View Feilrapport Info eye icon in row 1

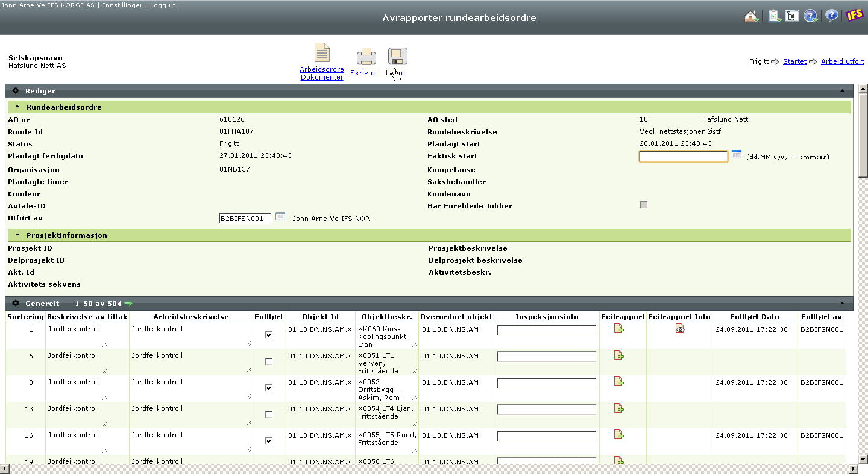[680, 328]
